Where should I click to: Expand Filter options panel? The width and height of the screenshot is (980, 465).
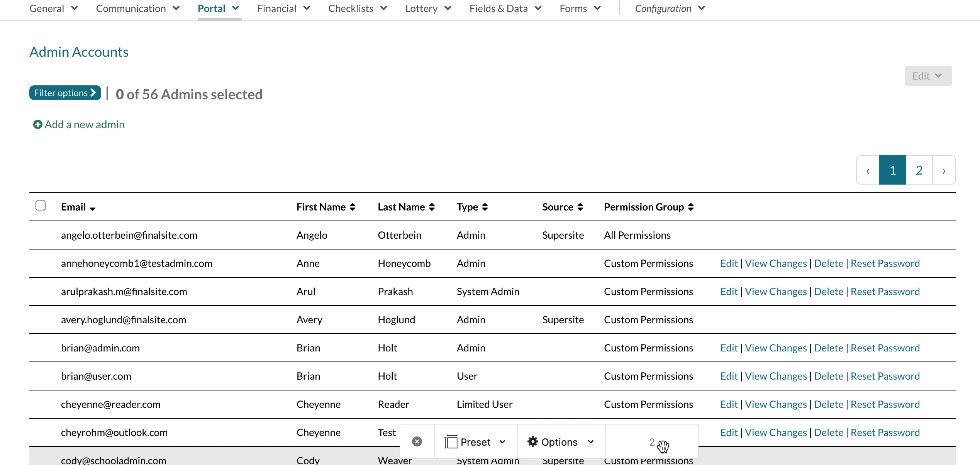[x=65, y=93]
